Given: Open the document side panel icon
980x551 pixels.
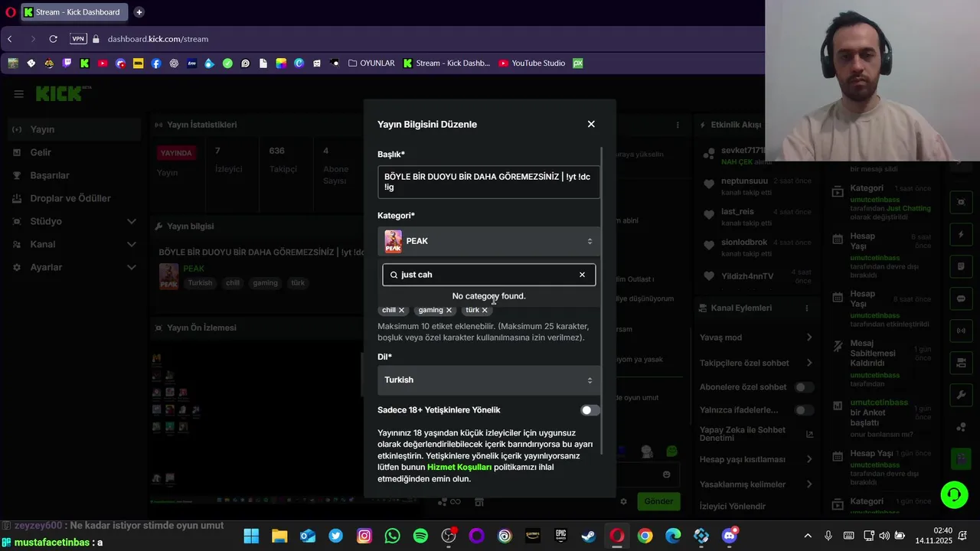Looking at the screenshot, I should 961,266.
